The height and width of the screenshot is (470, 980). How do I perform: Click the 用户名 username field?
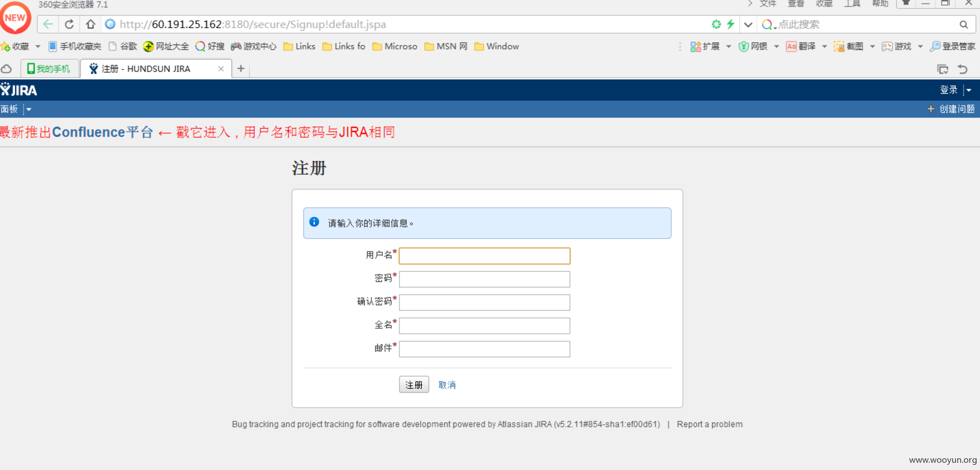click(484, 256)
